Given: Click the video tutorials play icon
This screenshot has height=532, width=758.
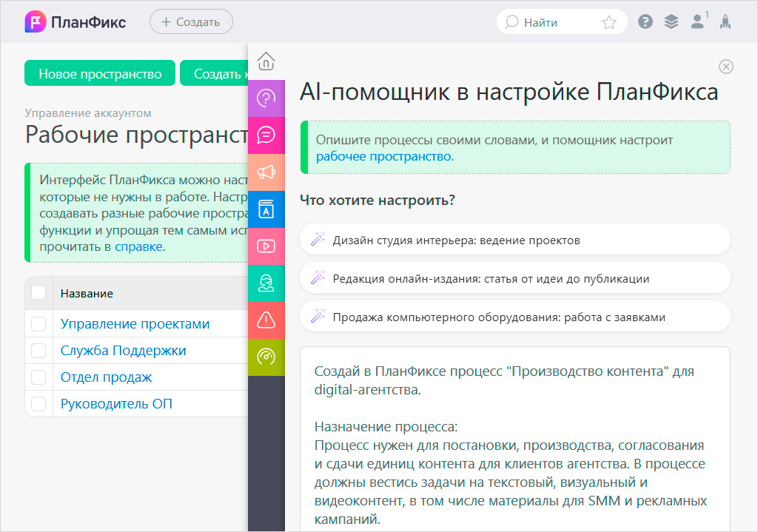Looking at the screenshot, I should [266, 246].
